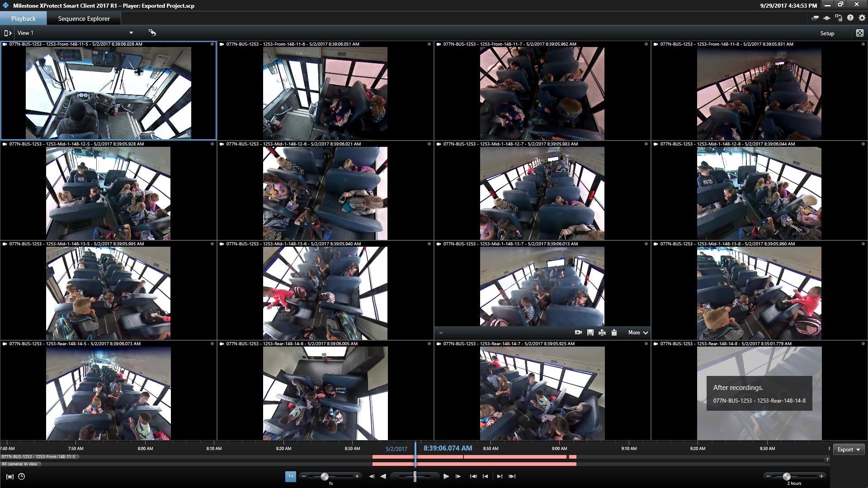Toggle the 1x playback speed button
The height and width of the screenshot is (488, 868).
(290, 476)
